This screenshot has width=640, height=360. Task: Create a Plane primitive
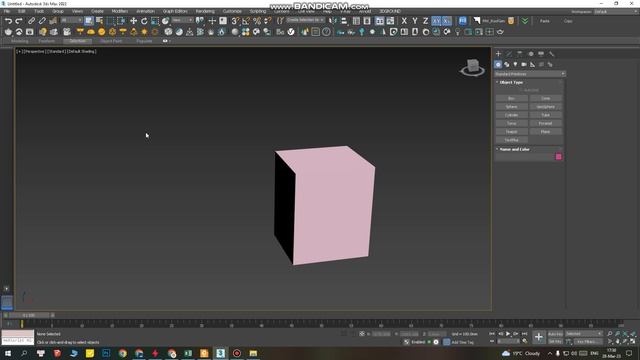click(546, 132)
